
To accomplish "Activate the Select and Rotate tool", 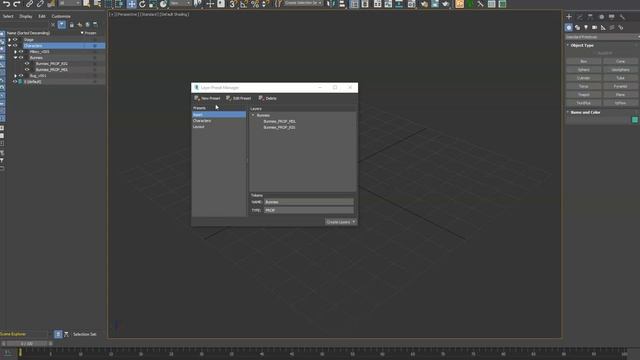I will click(142, 4).
